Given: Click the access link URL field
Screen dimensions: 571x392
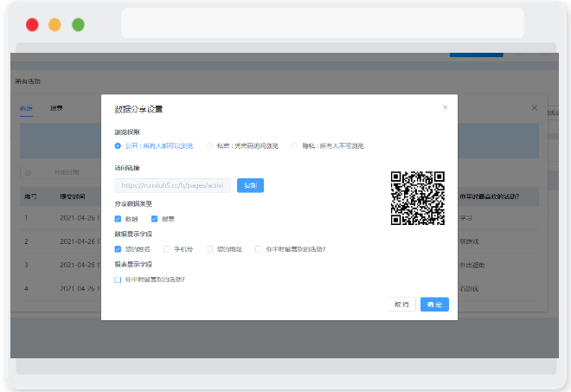Looking at the screenshot, I should pyautogui.click(x=173, y=185).
